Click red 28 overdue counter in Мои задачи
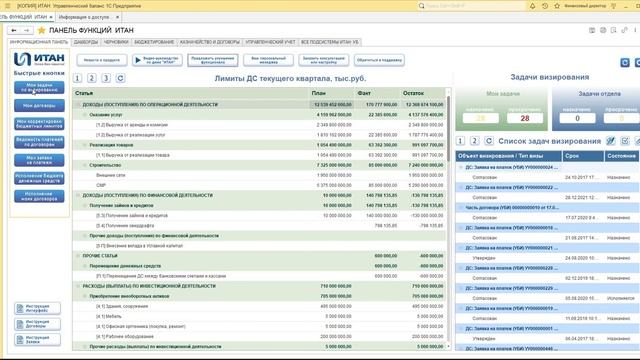Screen dimensions: 640x360 [525, 118]
